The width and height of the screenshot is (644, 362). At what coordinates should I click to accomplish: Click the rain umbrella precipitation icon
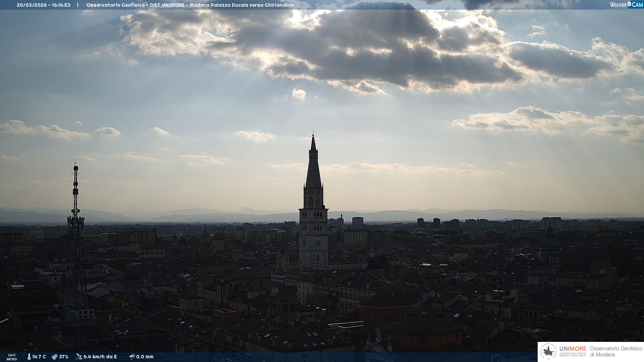pos(132,357)
